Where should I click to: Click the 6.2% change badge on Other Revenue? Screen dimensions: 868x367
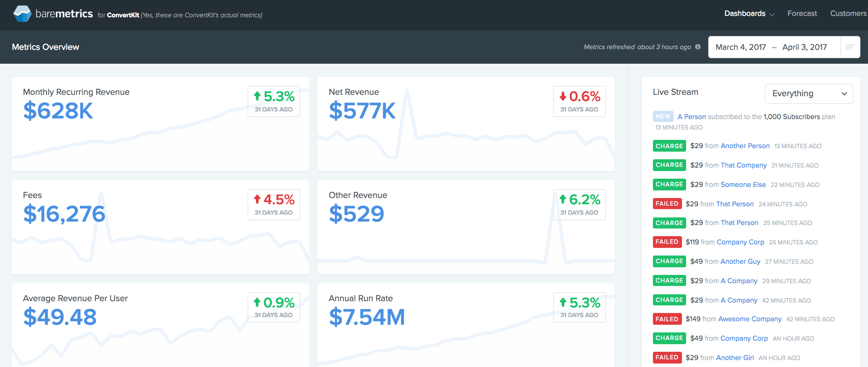click(580, 205)
